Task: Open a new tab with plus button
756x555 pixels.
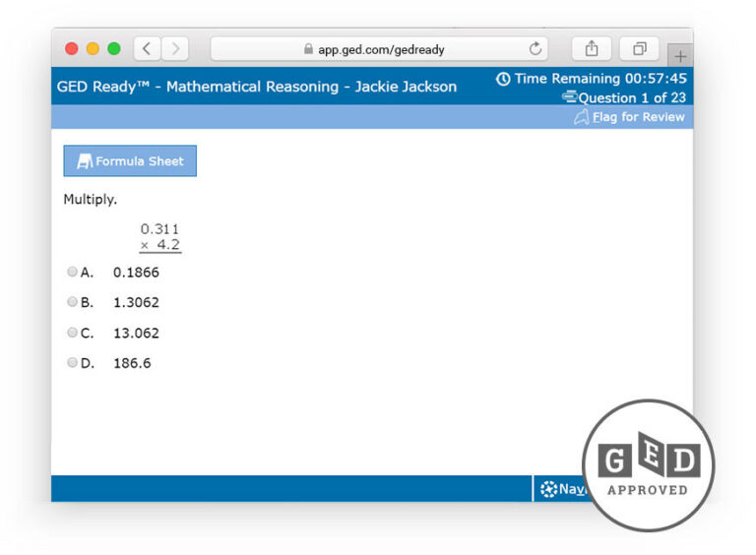Action: [x=679, y=56]
